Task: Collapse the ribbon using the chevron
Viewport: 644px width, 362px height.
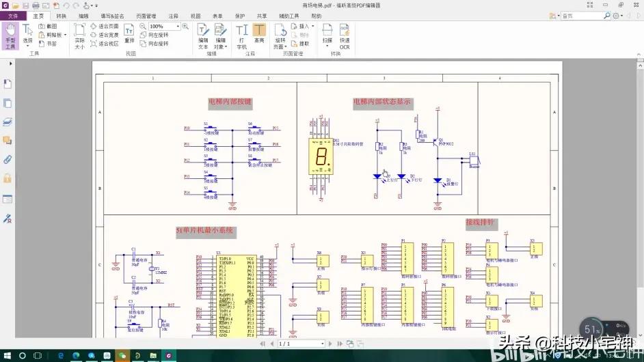Action: point(639,54)
